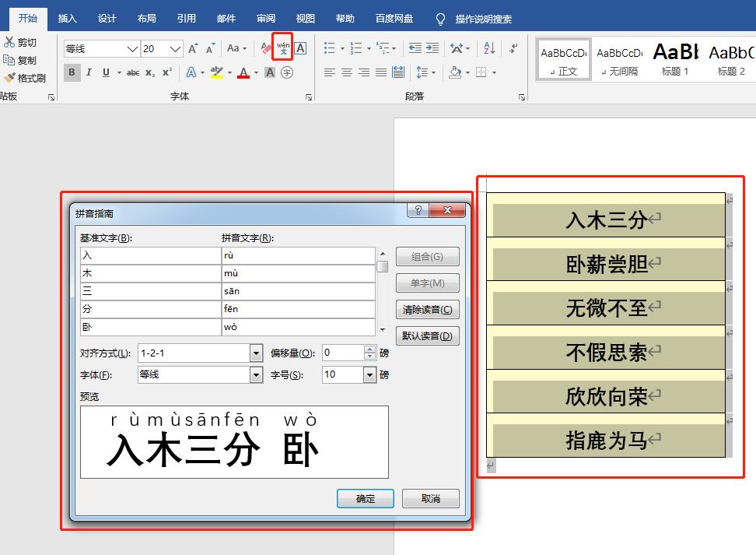Toggle bold formatting
756x555 pixels.
point(71,72)
